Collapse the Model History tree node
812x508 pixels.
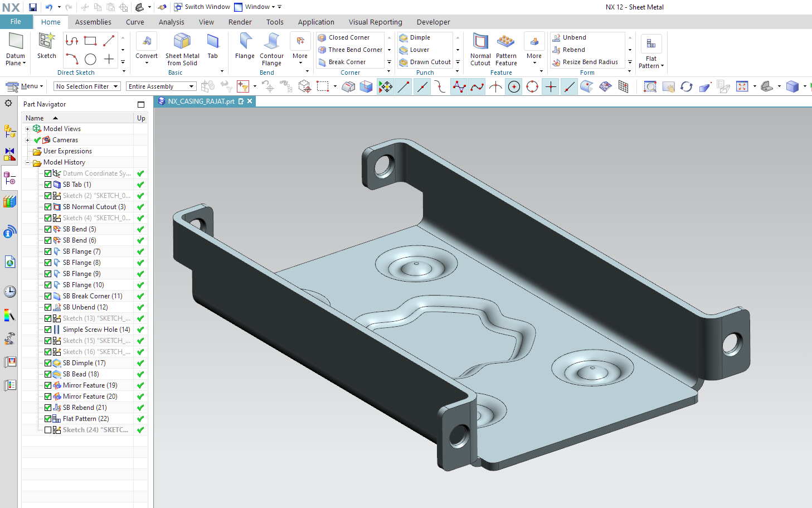click(27, 162)
